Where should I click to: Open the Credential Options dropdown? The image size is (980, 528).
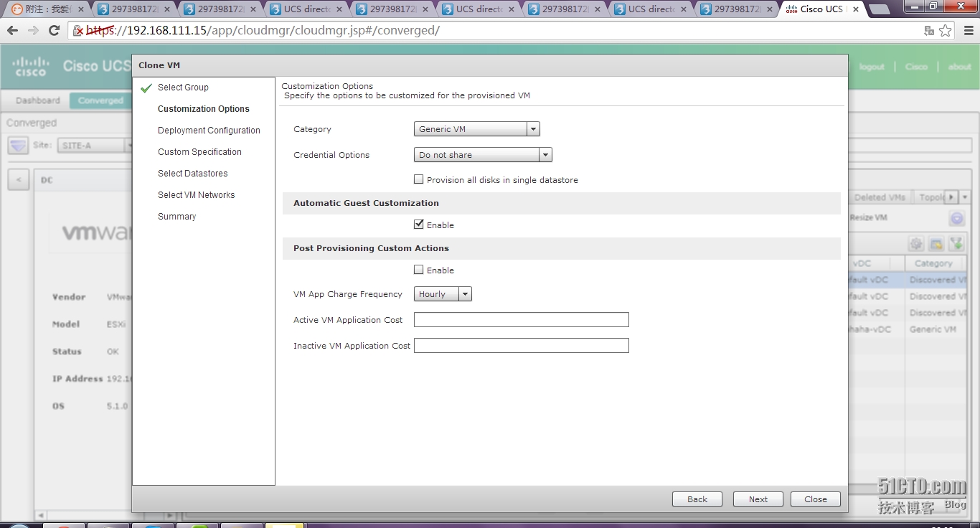(483, 155)
